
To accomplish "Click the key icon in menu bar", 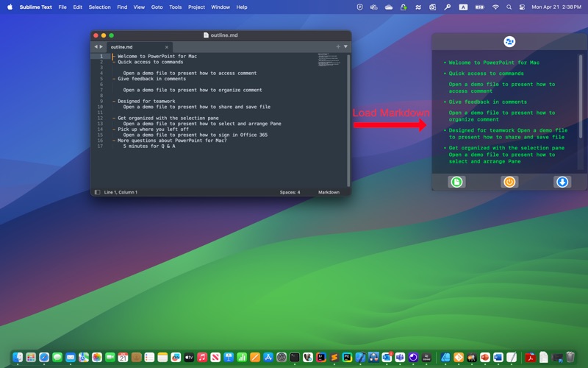I will [448, 7].
